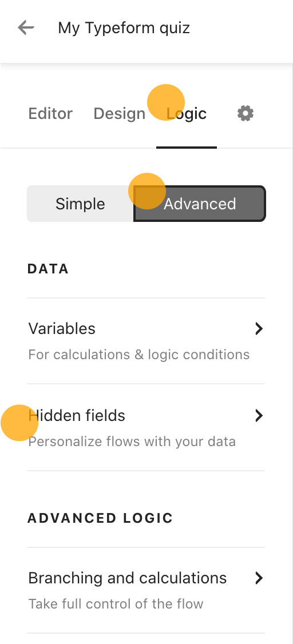Image resolution: width=293 pixels, height=644 pixels.
Task: Open settings via the gear icon
Action: pos(246,113)
